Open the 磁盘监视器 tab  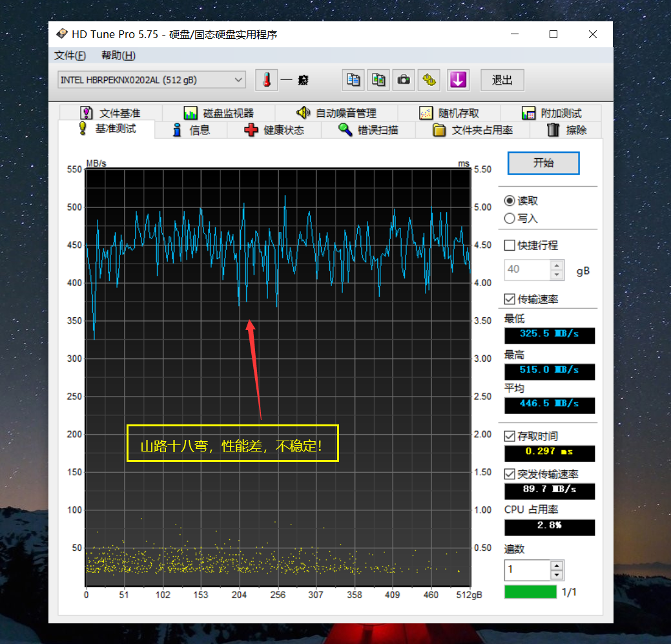click(x=219, y=113)
